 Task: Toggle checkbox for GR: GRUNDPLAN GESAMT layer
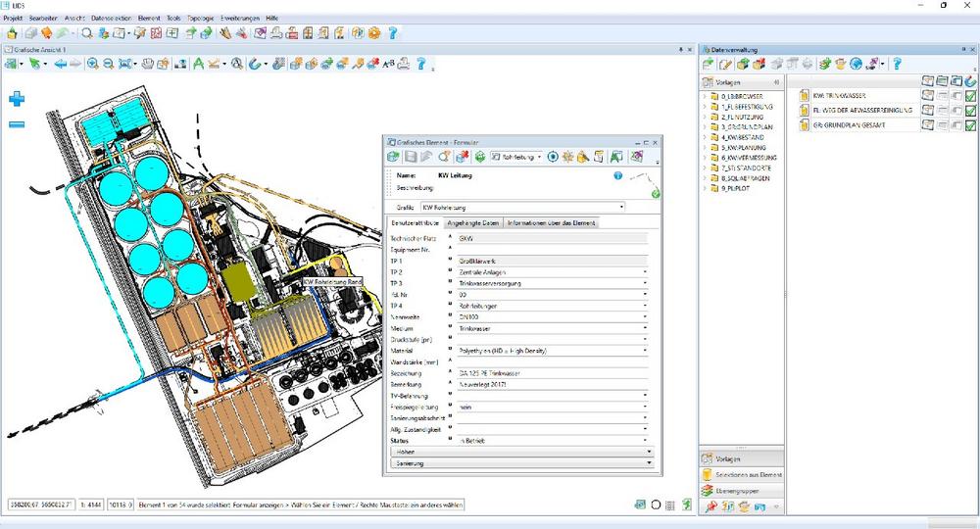click(x=970, y=125)
